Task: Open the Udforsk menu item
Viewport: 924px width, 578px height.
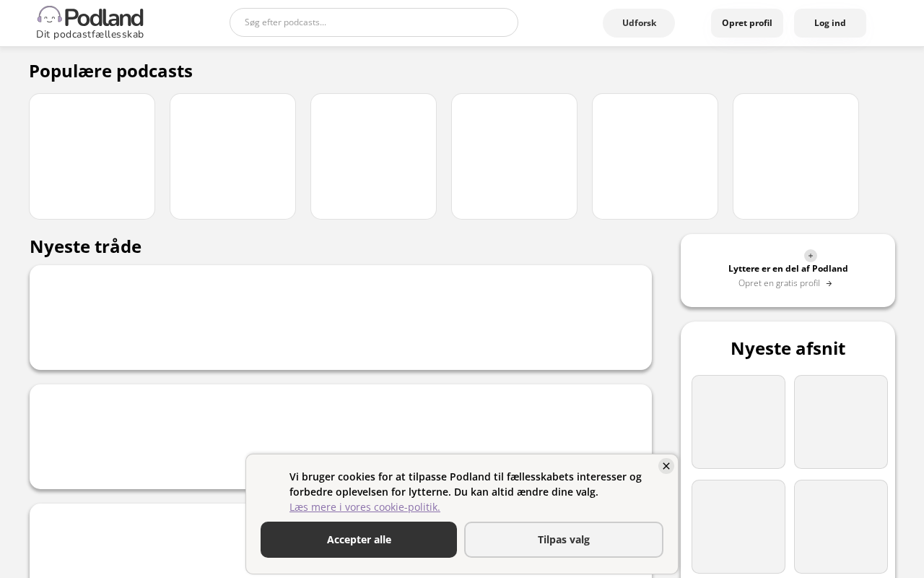Action: coord(639,23)
